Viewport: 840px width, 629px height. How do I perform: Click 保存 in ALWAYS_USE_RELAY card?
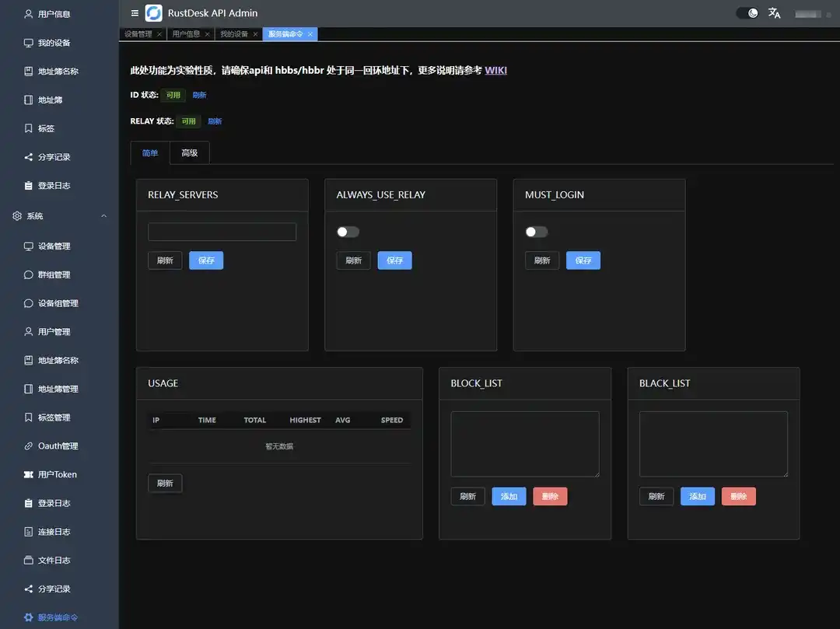click(x=395, y=260)
